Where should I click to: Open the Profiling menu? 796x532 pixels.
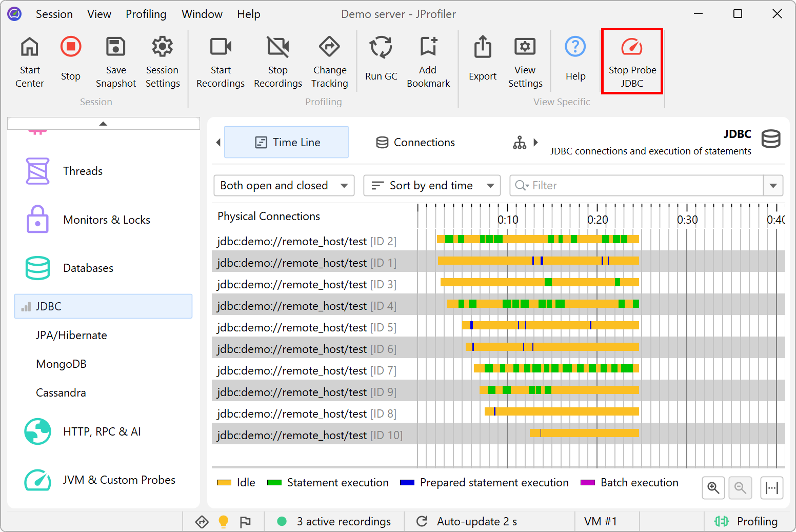tap(146, 14)
